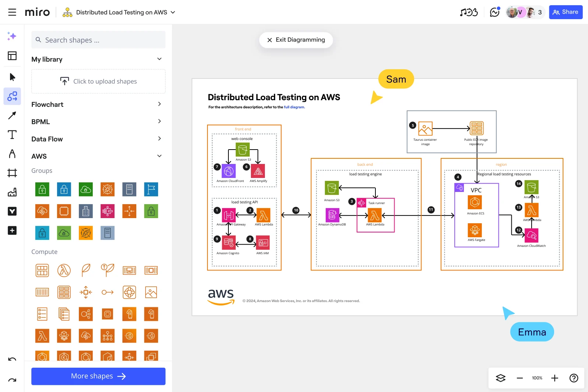Screen dimensions: 588x392
Task: Select Taurus container image icon
Action: tap(425, 129)
